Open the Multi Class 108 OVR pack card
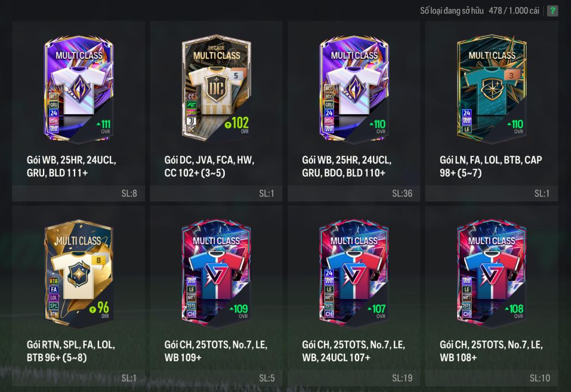Viewport: 571px width, 392px height. coord(492,273)
